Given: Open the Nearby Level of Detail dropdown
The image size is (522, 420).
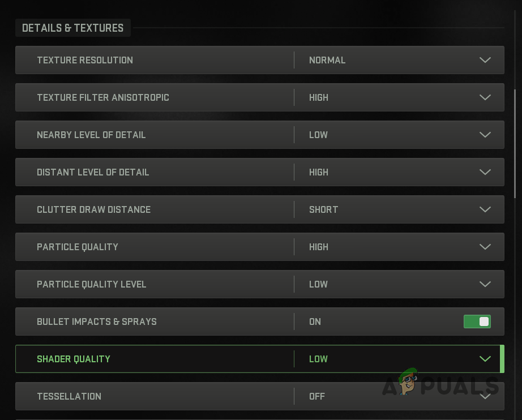Looking at the screenshot, I should click(x=485, y=135).
